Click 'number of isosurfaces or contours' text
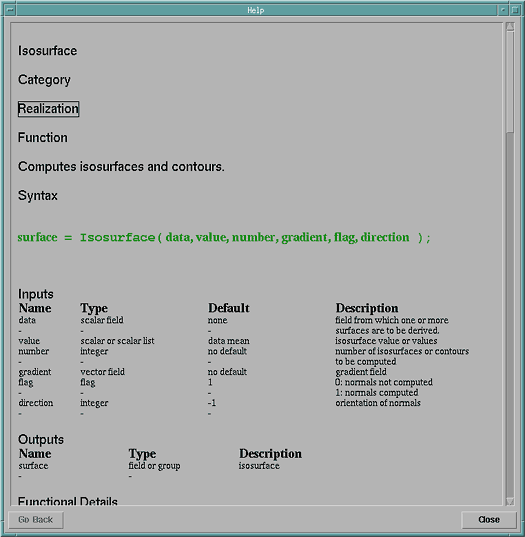The width and height of the screenshot is (525, 537). (x=402, y=351)
